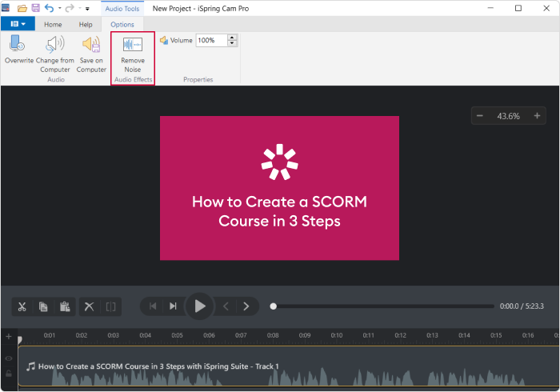Viewport: 560px width, 392px height.
Task: Click the 43.6% zoom value
Action: click(x=508, y=116)
